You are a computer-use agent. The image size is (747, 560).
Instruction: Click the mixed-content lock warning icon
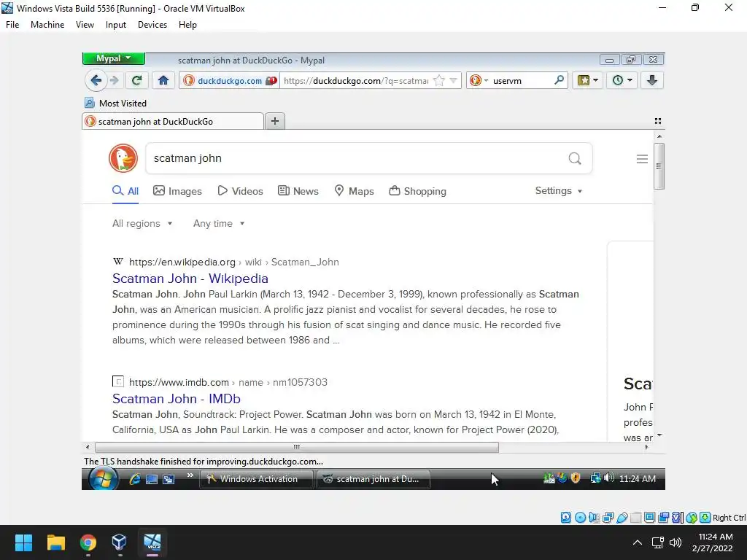(x=271, y=80)
